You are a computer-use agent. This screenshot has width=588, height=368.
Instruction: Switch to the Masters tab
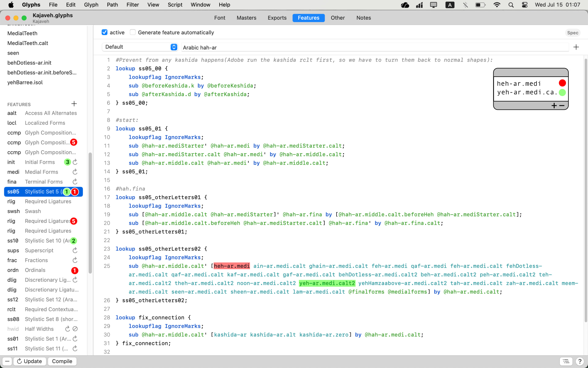[x=246, y=18]
